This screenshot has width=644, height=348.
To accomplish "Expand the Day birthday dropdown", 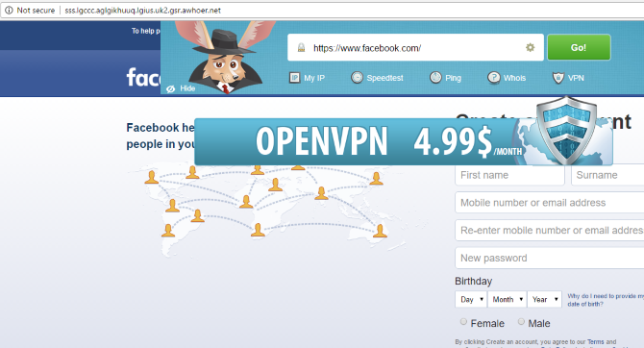I will [x=471, y=299].
